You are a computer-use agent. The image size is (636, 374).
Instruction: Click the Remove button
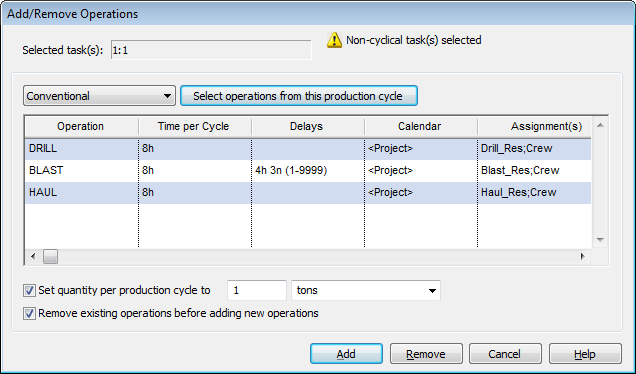pos(426,354)
